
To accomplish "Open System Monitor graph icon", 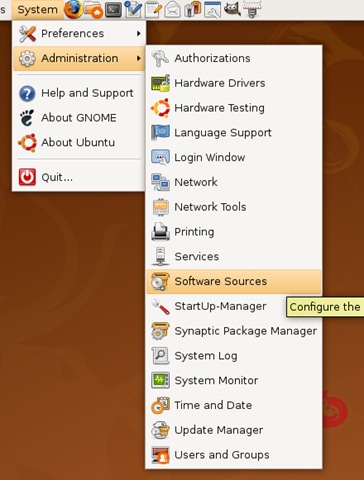I will (x=160, y=380).
